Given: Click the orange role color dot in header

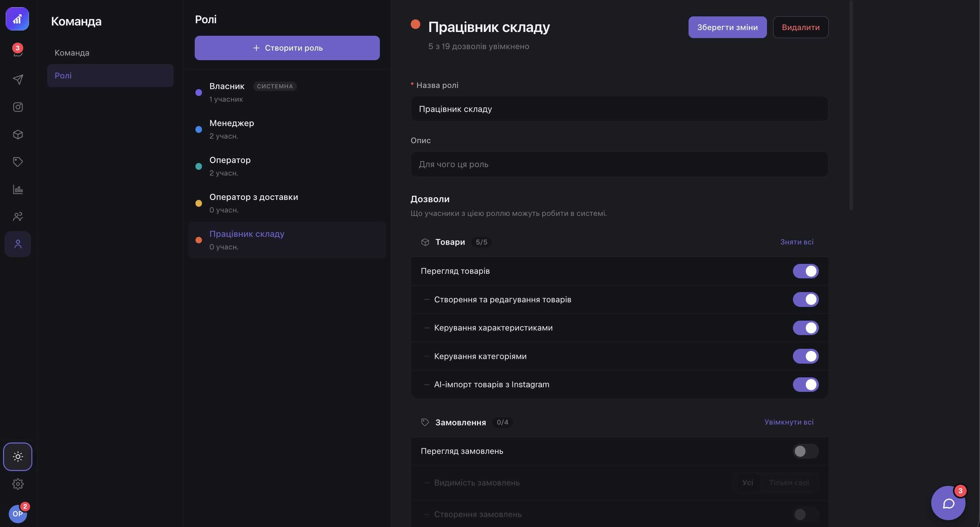Looking at the screenshot, I should click(415, 24).
